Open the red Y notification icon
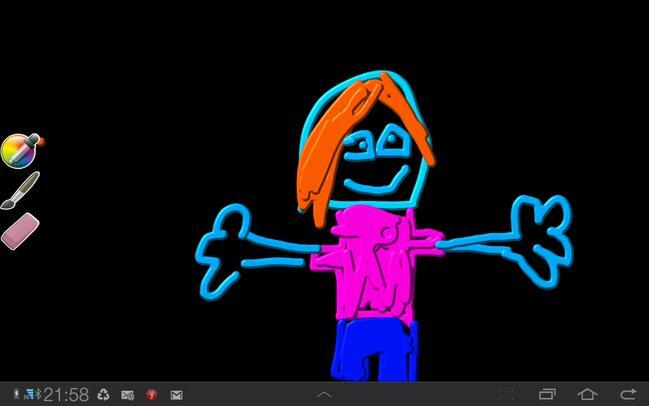 coord(151,395)
